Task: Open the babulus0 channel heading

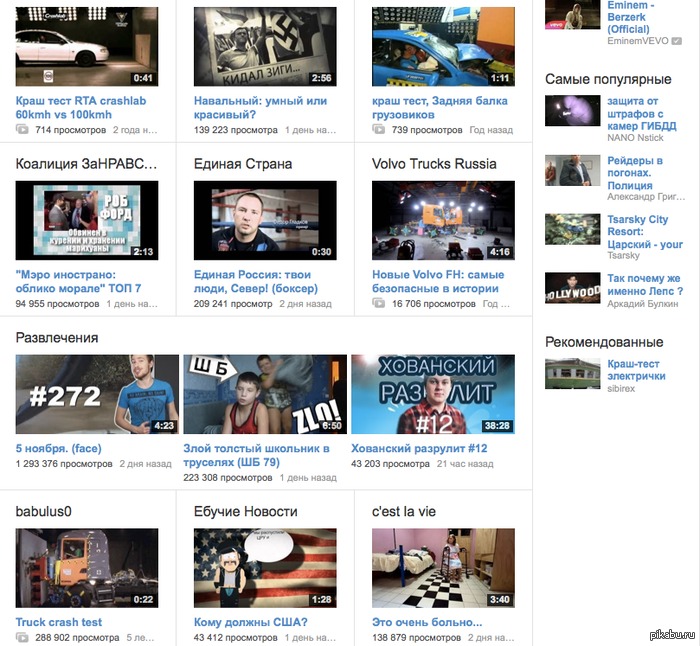Action: (x=44, y=511)
